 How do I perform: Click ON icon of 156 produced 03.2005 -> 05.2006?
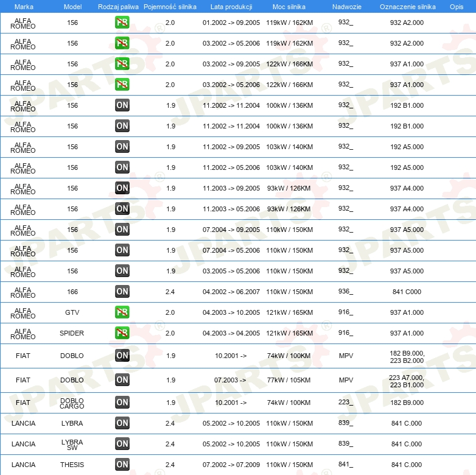pos(122,271)
